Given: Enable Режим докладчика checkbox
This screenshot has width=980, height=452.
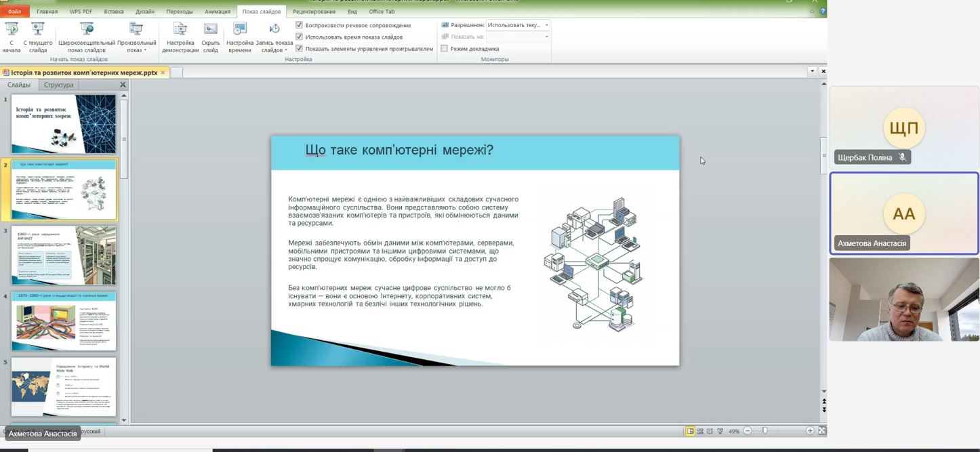Looking at the screenshot, I should point(445,49).
